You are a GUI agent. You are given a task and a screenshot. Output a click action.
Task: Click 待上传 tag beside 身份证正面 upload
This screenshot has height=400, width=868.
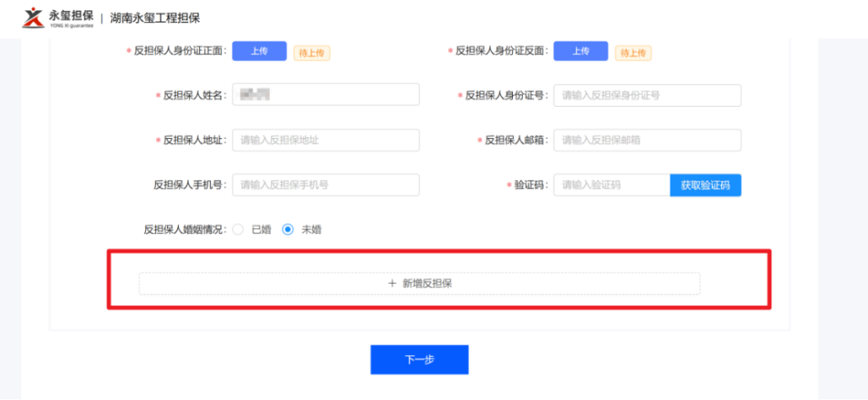pyautogui.click(x=312, y=53)
